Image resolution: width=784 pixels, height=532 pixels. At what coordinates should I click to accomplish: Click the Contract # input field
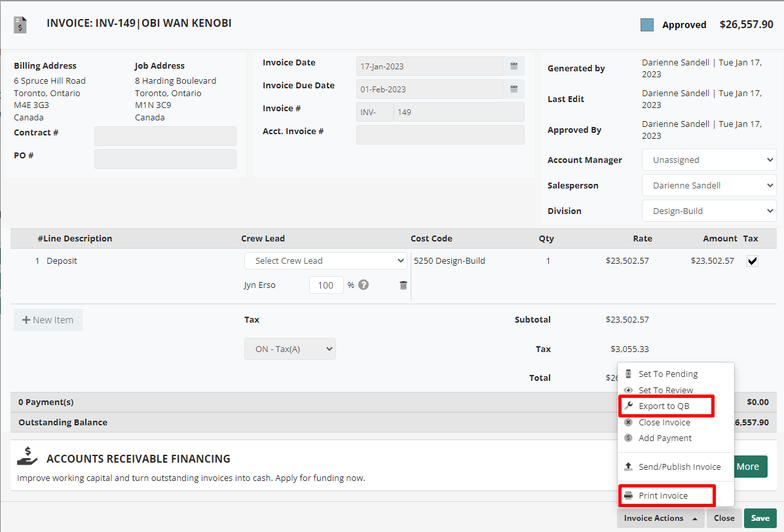pyautogui.click(x=165, y=136)
